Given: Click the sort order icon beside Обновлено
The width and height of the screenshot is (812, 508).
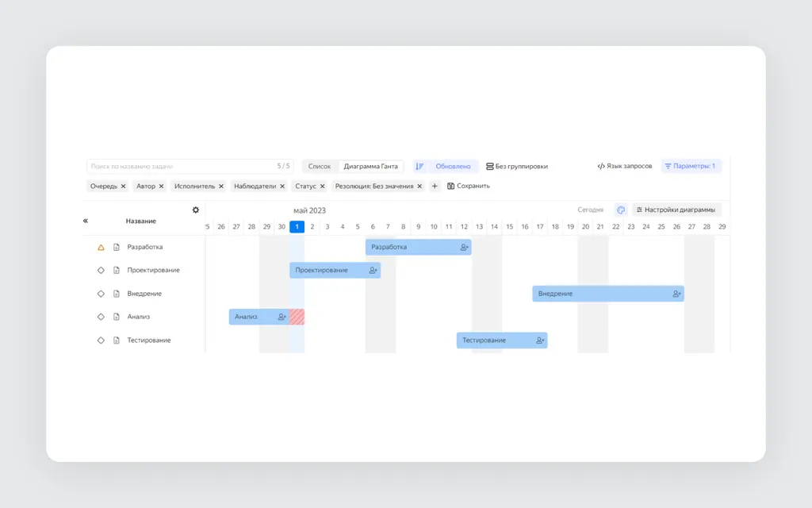Looking at the screenshot, I should (419, 167).
